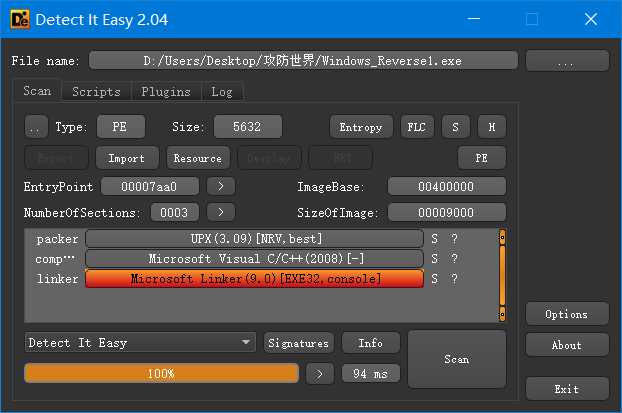The height and width of the screenshot is (413, 622).
Task: Open the Plugins tab
Action: click(166, 92)
